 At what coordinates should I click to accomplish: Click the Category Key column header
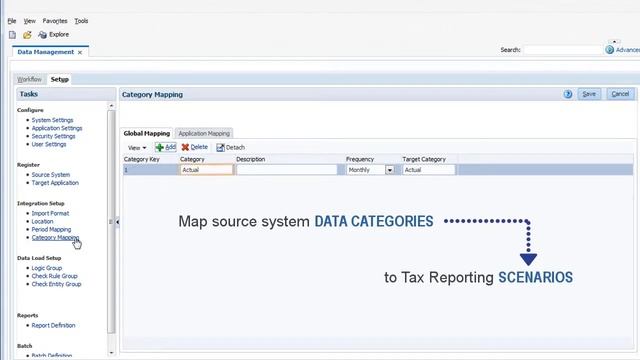click(142, 159)
